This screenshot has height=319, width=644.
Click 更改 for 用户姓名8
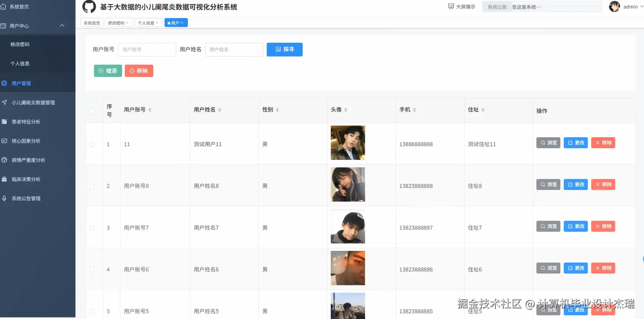pos(576,184)
